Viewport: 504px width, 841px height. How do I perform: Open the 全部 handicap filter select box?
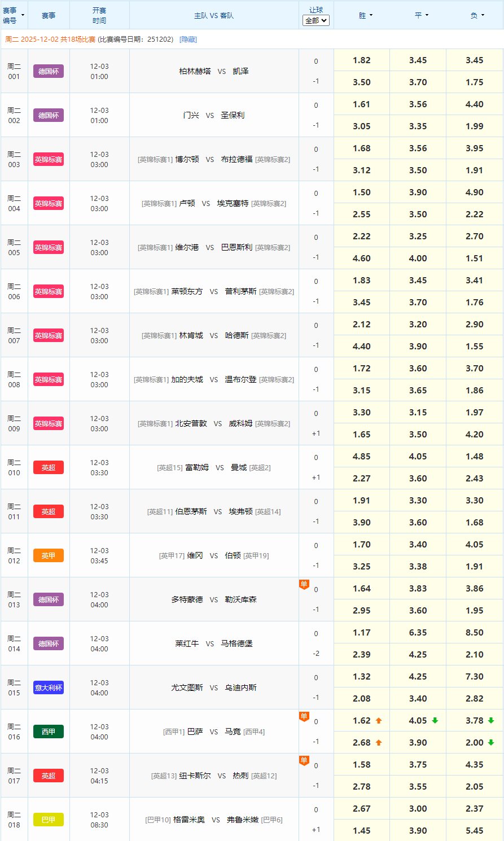pyautogui.click(x=316, y=20)
